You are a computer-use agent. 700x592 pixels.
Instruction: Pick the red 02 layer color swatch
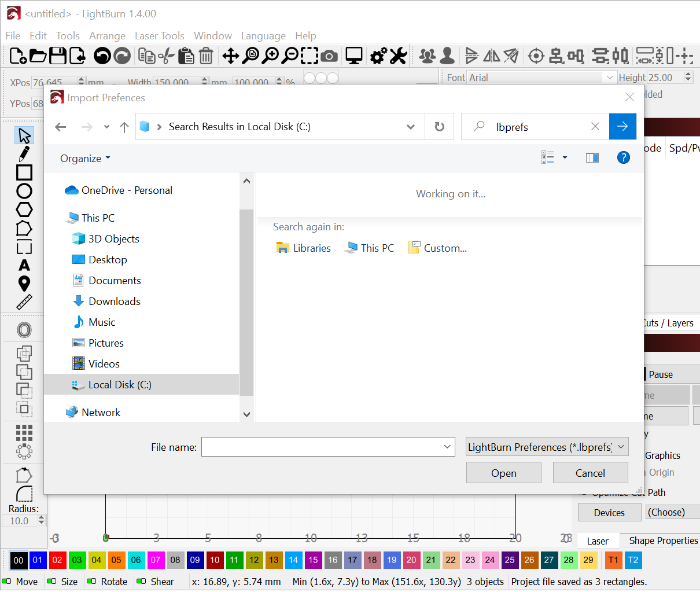[x=57, y=560]
